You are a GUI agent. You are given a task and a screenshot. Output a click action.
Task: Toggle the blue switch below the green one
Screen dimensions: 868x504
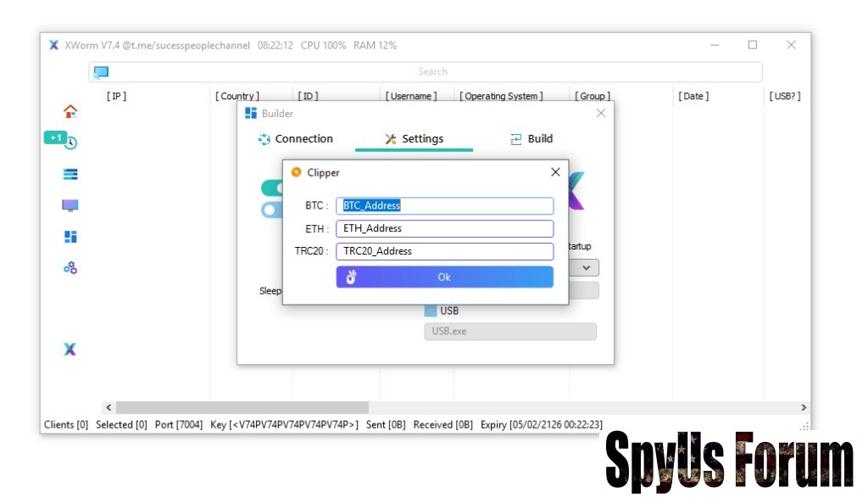(x=272, y=209)
